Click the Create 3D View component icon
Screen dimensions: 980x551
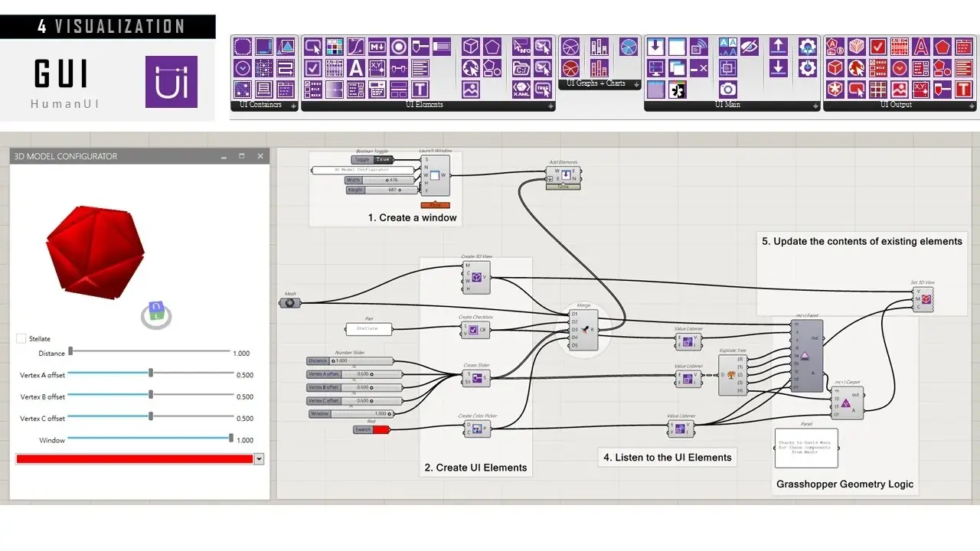[477, 278]
